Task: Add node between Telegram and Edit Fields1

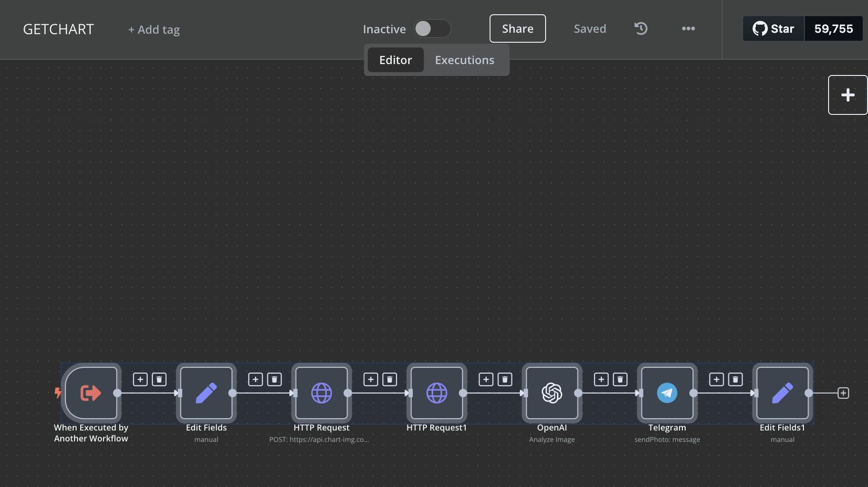Action: point(717,379)
